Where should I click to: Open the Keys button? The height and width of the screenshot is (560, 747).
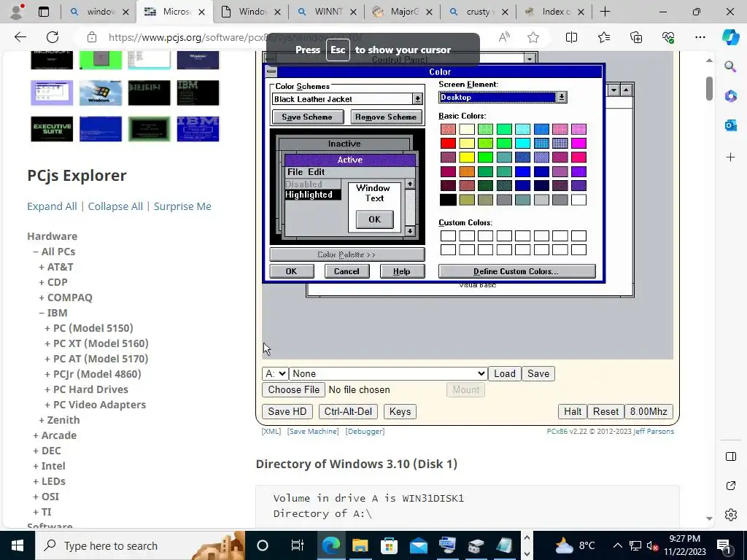400,411
